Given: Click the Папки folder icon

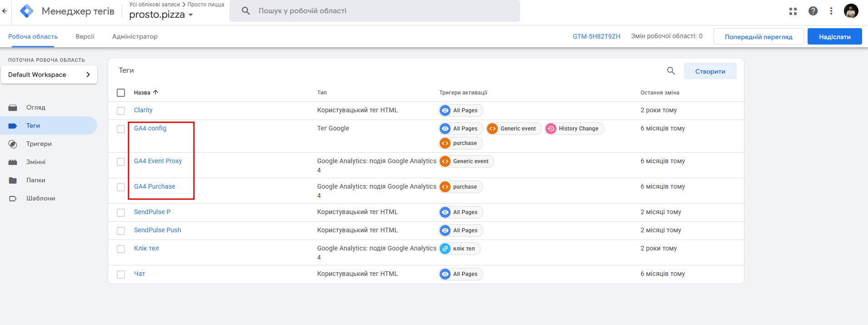Looking at the screenshot, I should pos(13,180).
